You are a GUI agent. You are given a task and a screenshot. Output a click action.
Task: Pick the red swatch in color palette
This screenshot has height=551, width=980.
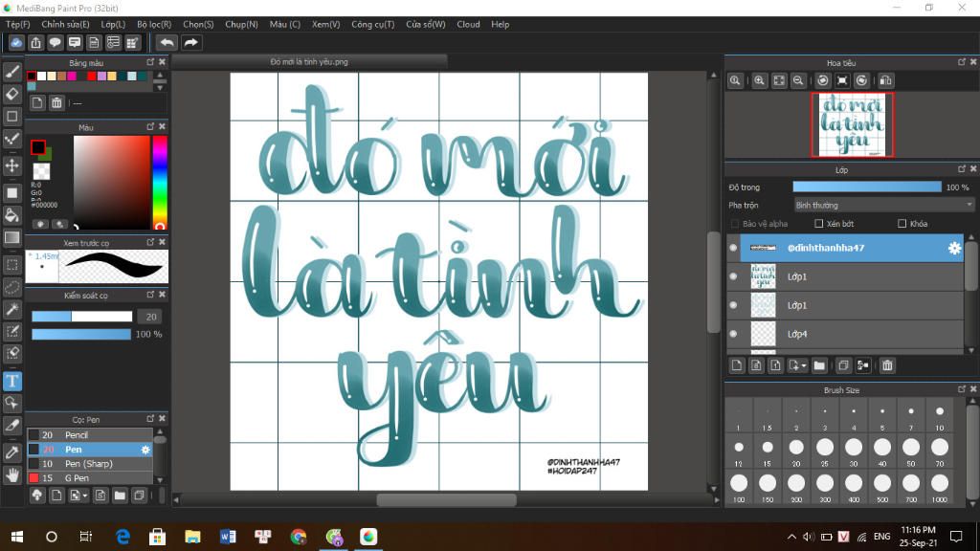pos(91,77)
